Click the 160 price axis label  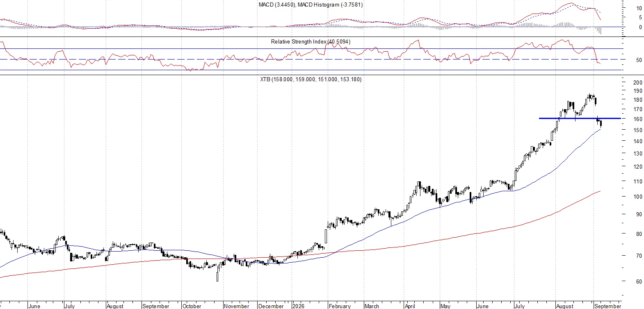pos(638,119)
